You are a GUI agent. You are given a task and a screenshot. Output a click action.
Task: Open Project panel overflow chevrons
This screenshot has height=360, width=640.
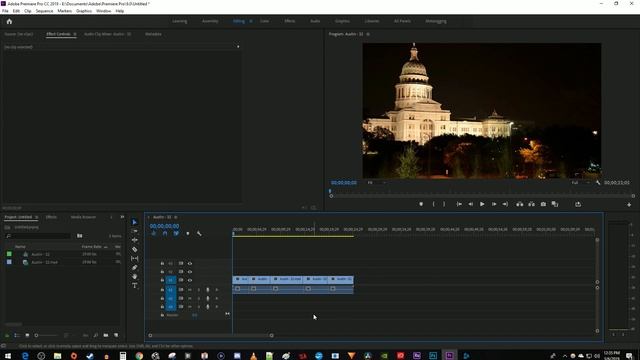point(122,217)
